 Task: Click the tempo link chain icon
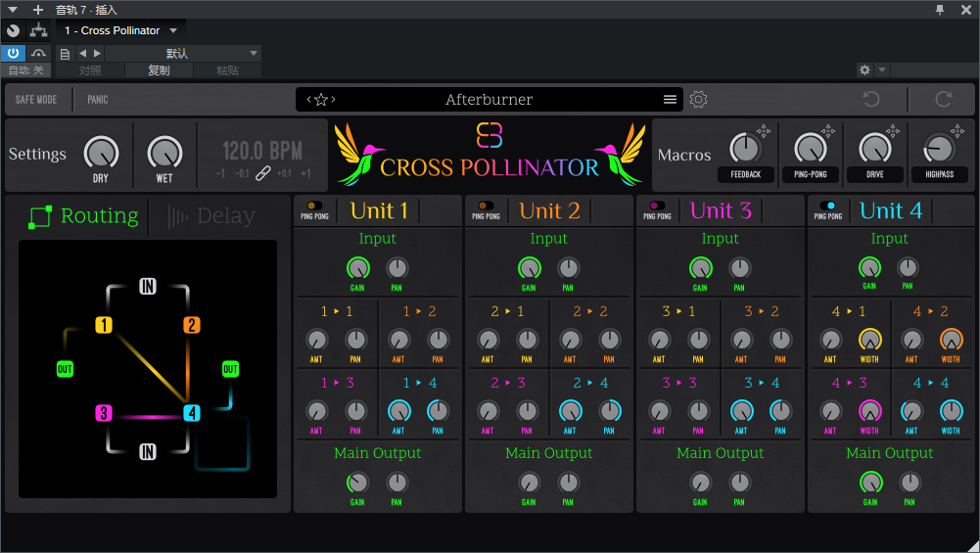click(x=263, y=173)
